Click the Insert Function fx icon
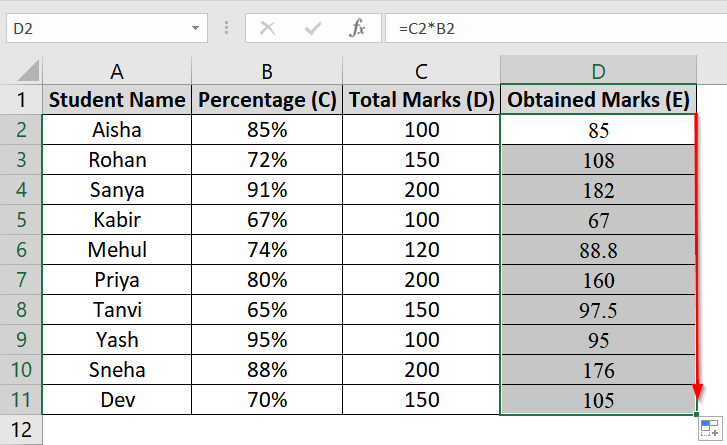This screenshot has height=445, width=727. 357,28
